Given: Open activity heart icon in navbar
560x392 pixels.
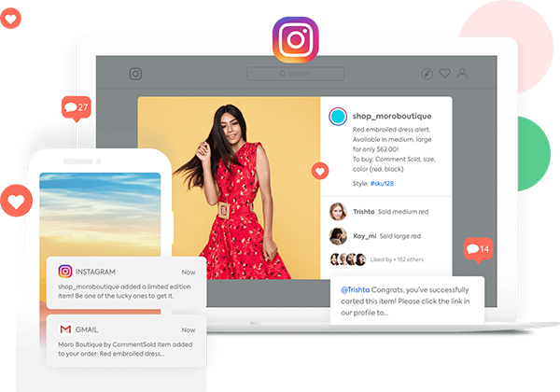Looking at the screenshot, I should [444, 74].
